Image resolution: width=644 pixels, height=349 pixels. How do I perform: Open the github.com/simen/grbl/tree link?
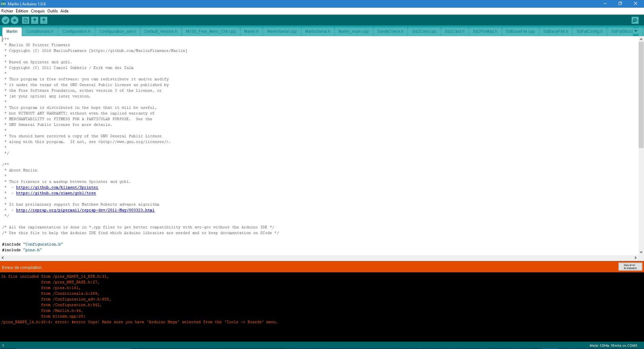pos(56,193)
